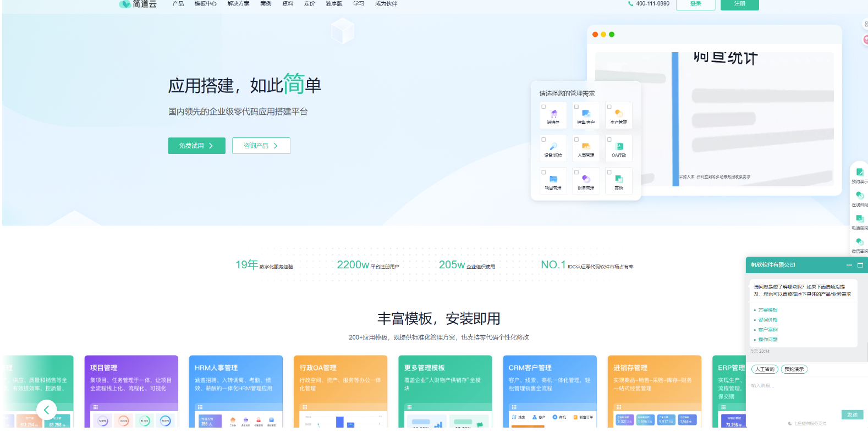Open the 行政OA管理 template card
This screenshot has width=868, height=443.
pos(340,391)
